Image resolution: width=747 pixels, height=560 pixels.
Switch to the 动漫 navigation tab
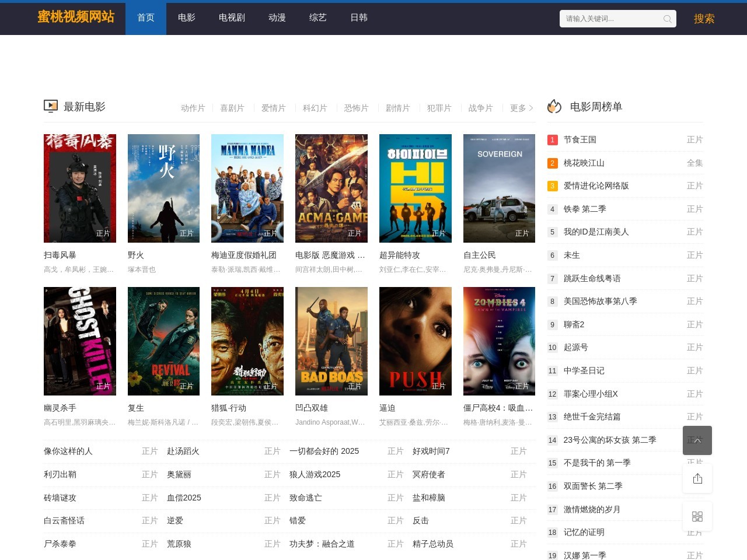pos(277,18)
